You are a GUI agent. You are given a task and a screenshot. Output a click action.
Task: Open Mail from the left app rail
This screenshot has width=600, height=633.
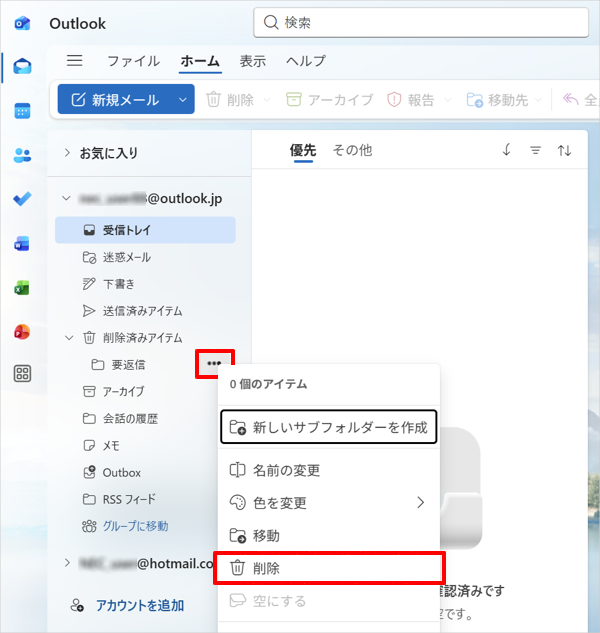point(22,66)
